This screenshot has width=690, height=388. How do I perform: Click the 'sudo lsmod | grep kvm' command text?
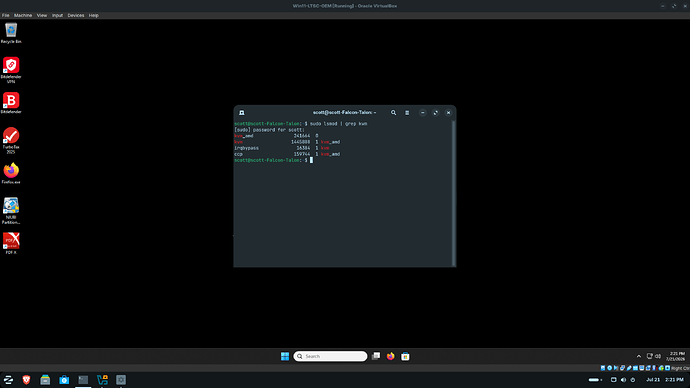(338, 124)
